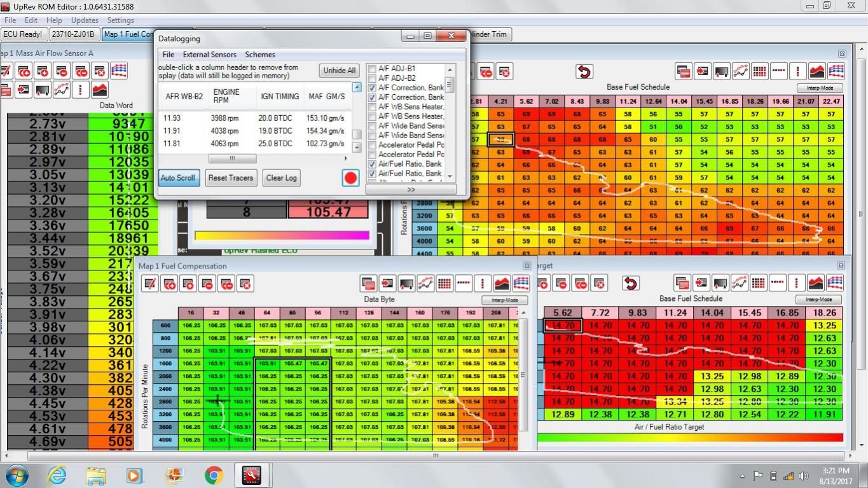Enable A/F ADJ-B2 logging checkbox

pos(372,78)
